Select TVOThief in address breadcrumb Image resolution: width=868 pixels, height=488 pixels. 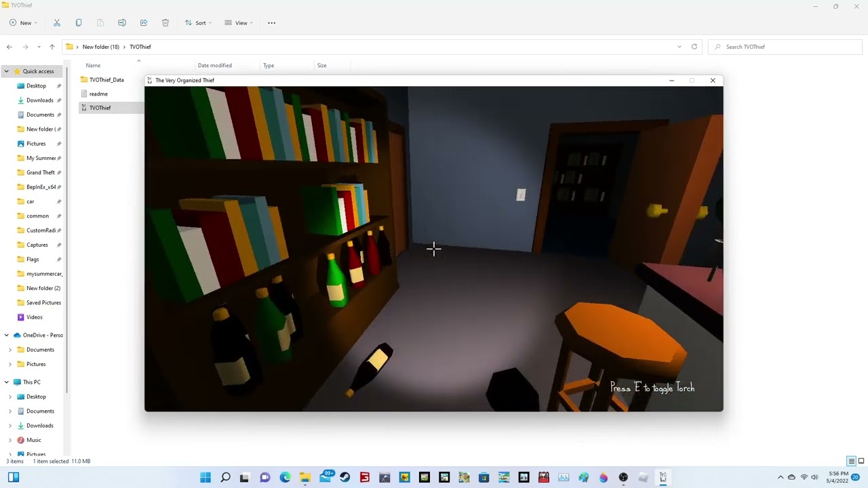(x=140, y=47)
